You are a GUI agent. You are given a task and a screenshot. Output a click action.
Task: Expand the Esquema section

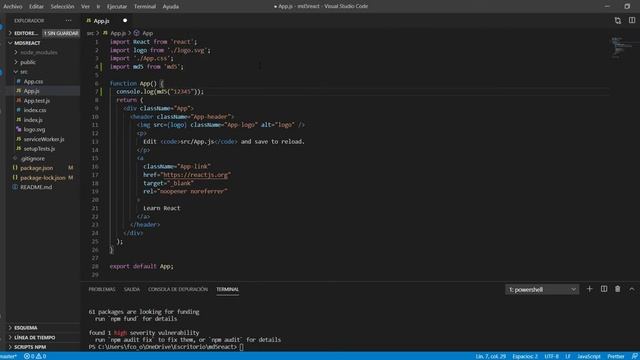click(26, 328)
